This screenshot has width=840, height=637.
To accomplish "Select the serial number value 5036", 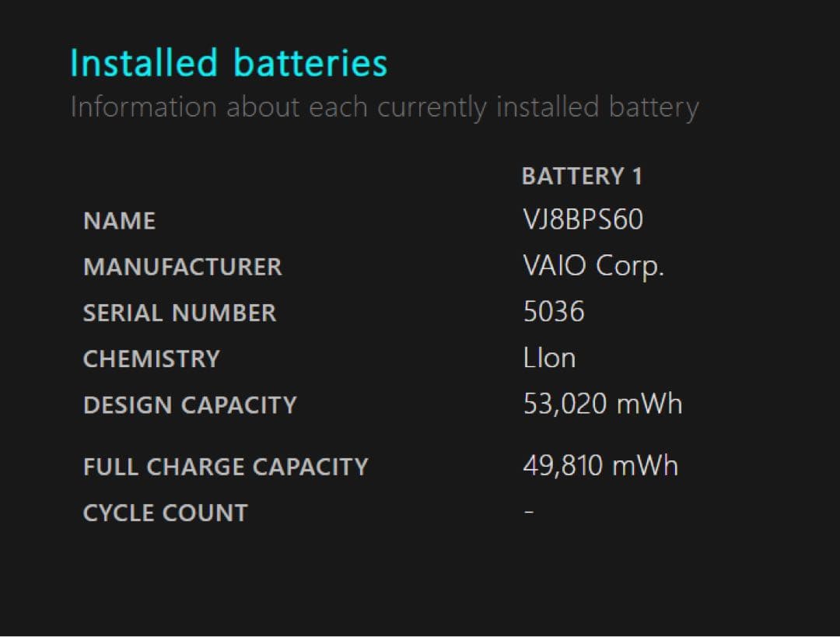I will [x=554, y=312].
